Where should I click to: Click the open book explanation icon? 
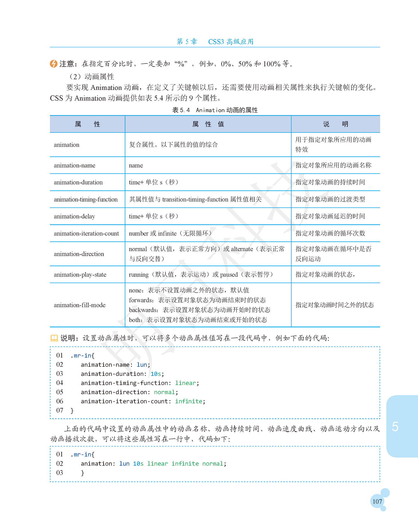pyautogui.click(x=54, y=338)
